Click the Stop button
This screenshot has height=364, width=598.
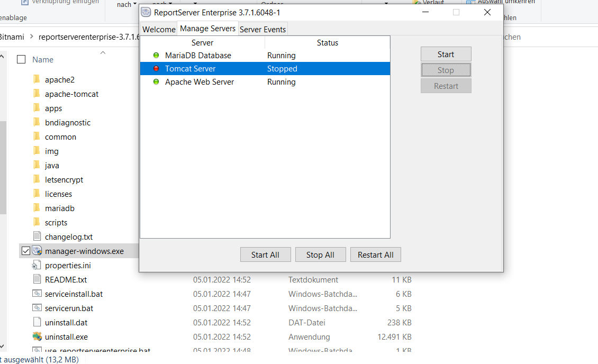pos(446,70)
